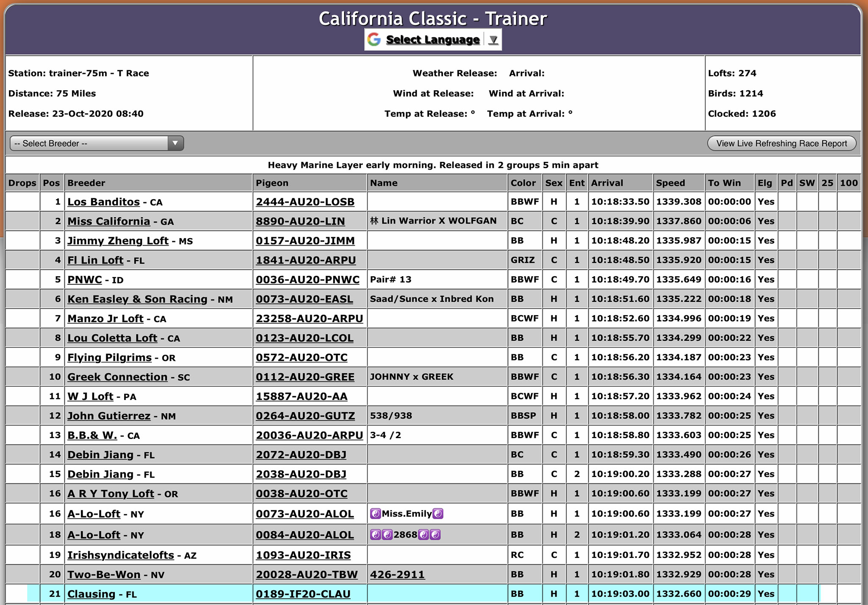Open B.B.& W. breeder link
Viewport: 868px width, 605px height.
pos(92,436)
